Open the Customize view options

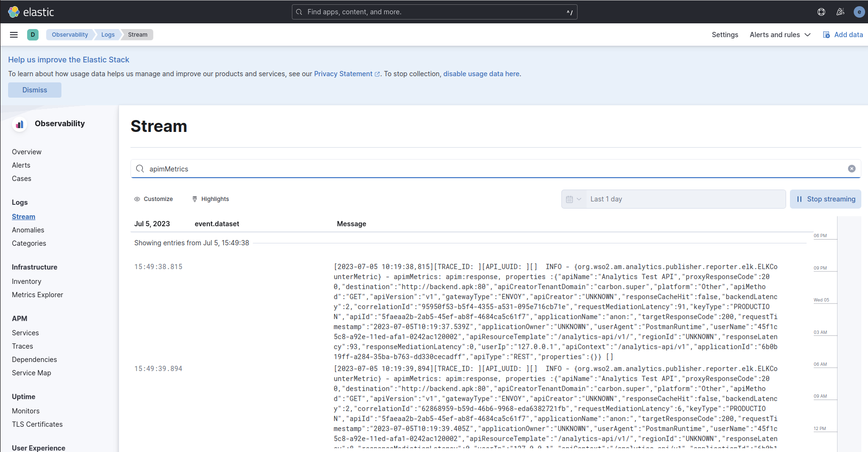(x=153, y=199)
